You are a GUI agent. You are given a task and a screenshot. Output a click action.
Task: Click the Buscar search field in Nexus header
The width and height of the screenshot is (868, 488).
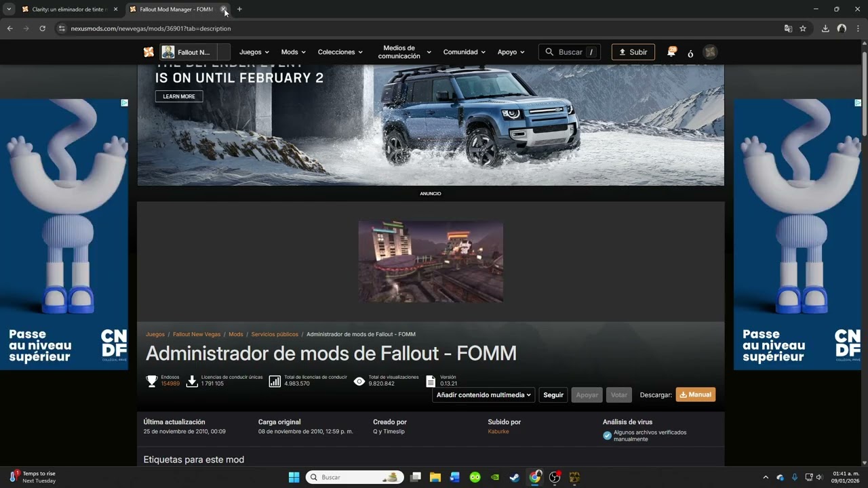[570, 52]
